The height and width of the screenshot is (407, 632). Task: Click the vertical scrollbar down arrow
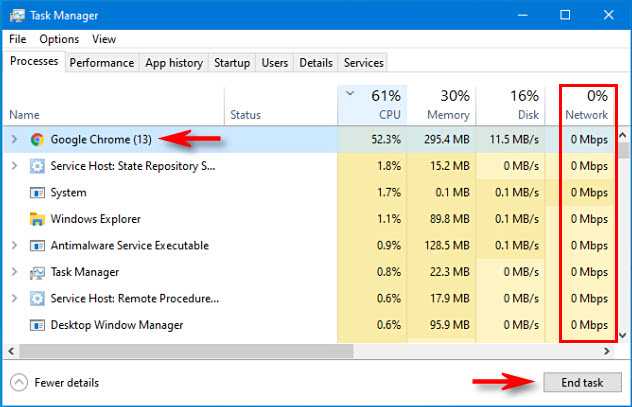tap(623, 335)
